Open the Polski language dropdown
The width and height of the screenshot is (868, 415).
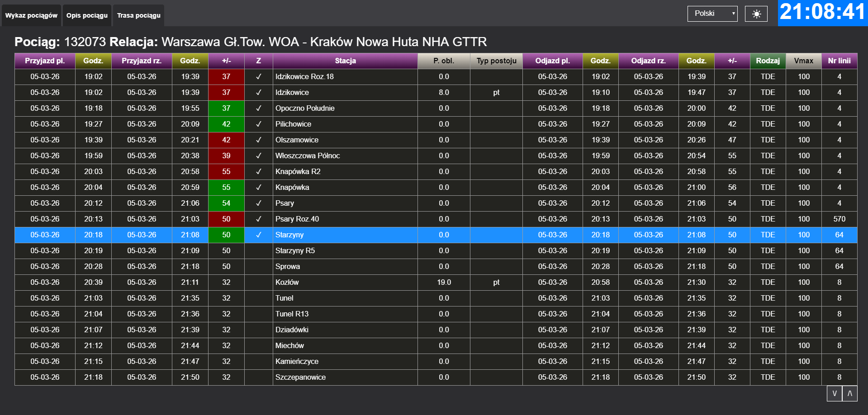[x=712, y=14]
